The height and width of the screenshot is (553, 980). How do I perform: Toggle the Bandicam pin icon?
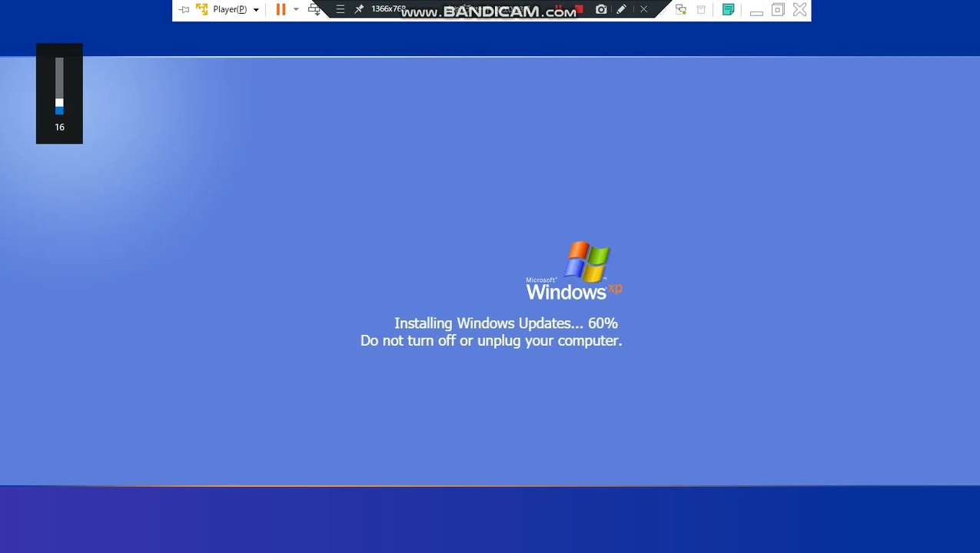click(x=359, y=9)
